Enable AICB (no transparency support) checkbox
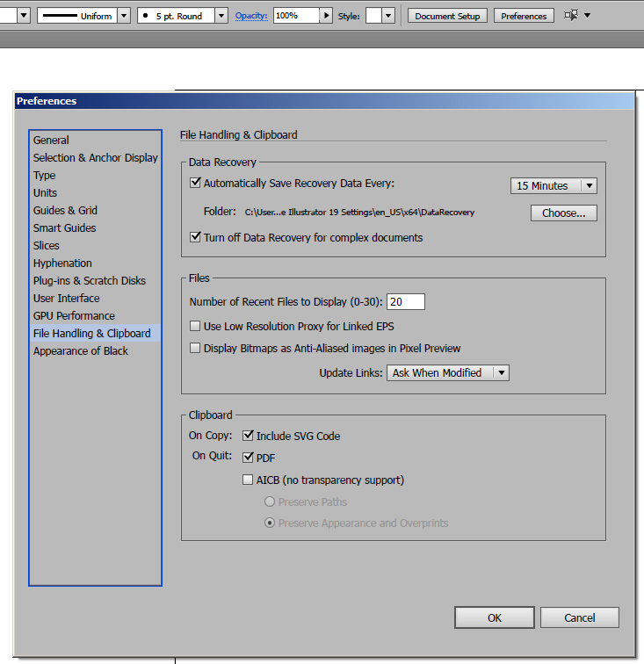The width and height of the screenshot is (644, 664). (x=248, y=480)
